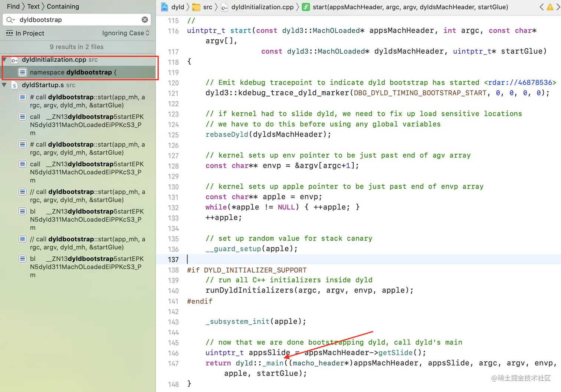The width and height of the screenshot is (561, 392).
Task: Click dyld project icon in jump bar
Action: click(x=164, y=7)
